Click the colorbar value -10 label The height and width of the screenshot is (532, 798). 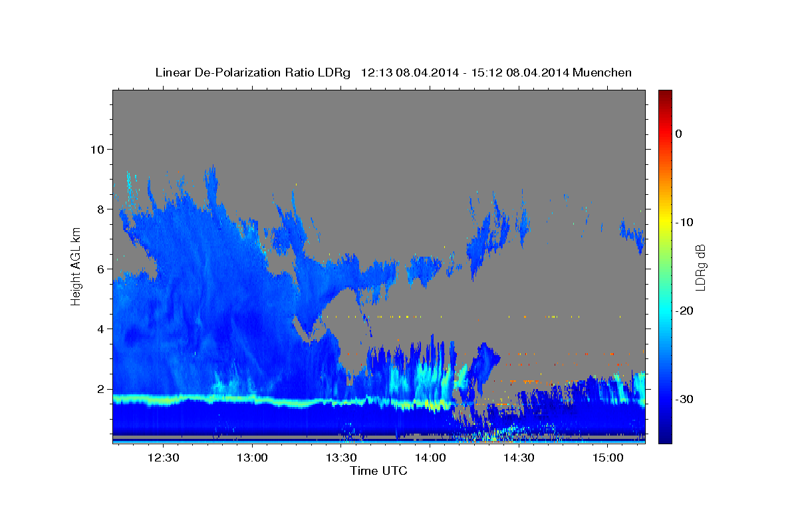pyautogui.click(x=684, y=222)
